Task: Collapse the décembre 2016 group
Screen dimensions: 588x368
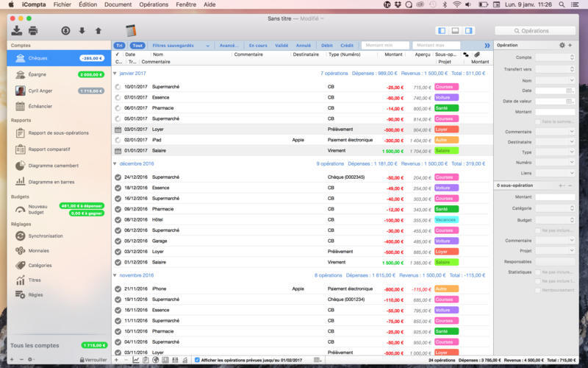Action: [115, 163]
